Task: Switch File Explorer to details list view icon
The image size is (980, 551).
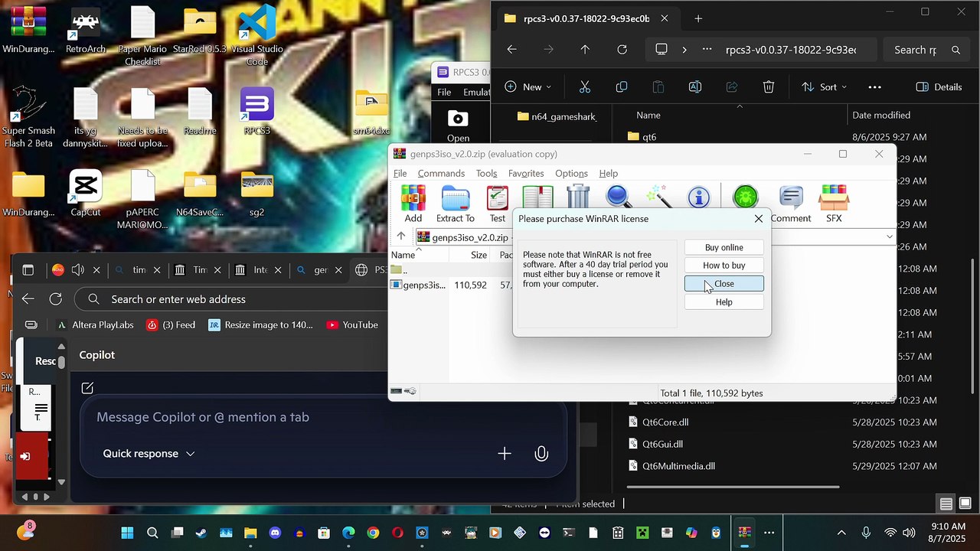Action: click(946, 504)
